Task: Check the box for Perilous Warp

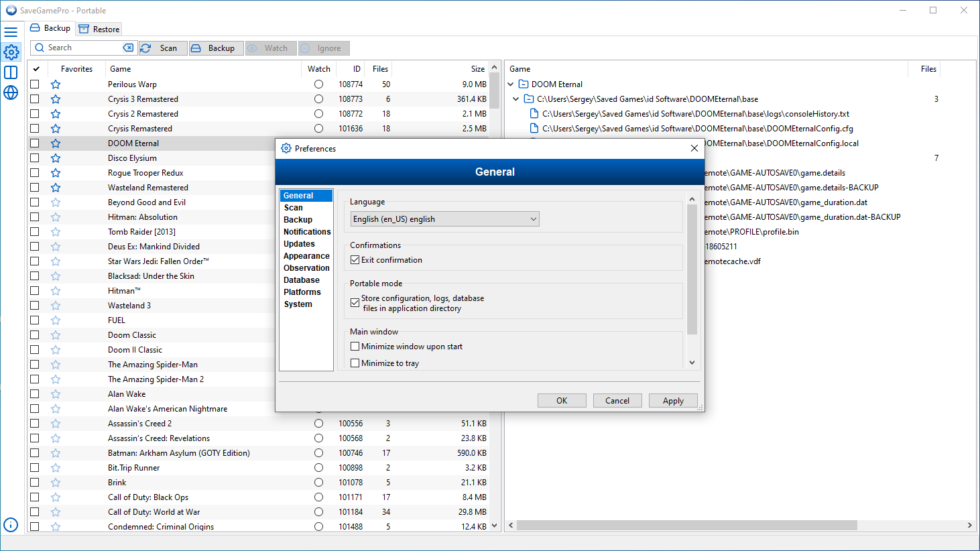Action: (x=35, y=84)
